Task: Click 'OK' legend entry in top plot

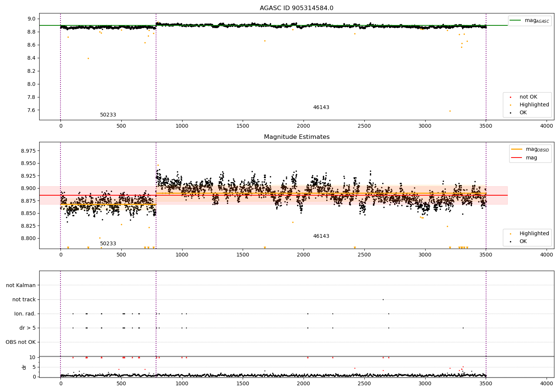Action: [523, 113]
